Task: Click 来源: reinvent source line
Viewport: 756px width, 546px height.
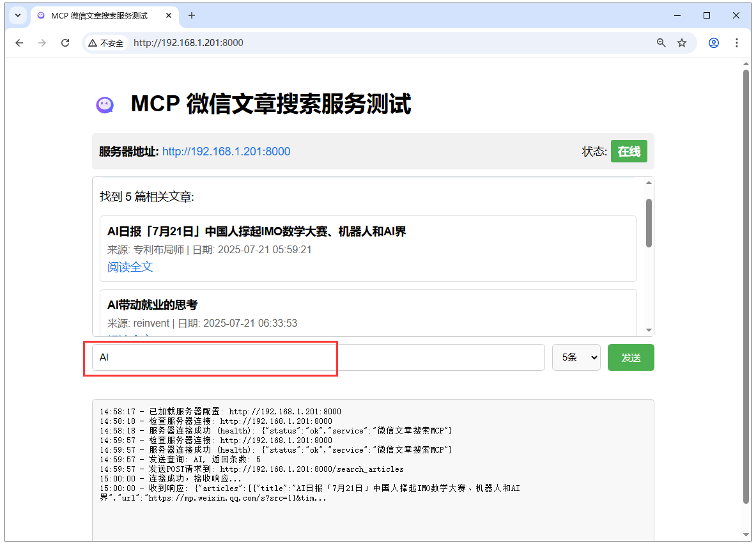Action: 202,323
